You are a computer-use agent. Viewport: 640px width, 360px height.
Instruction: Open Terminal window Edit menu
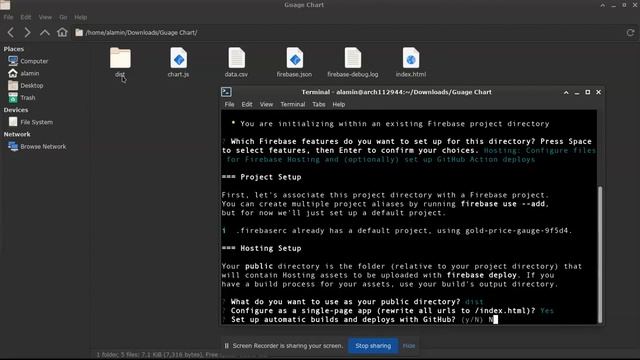(x=247, y=104)
